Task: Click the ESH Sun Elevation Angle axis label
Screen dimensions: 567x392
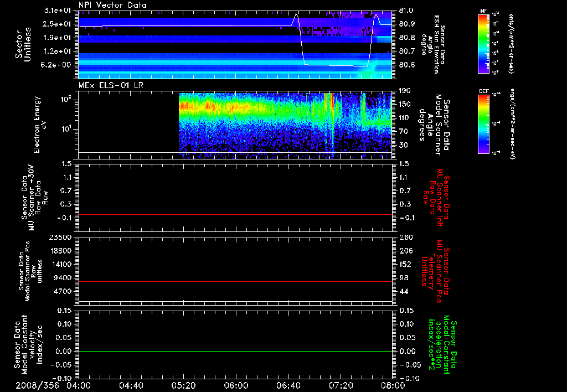Action: [x=433, y=44]
